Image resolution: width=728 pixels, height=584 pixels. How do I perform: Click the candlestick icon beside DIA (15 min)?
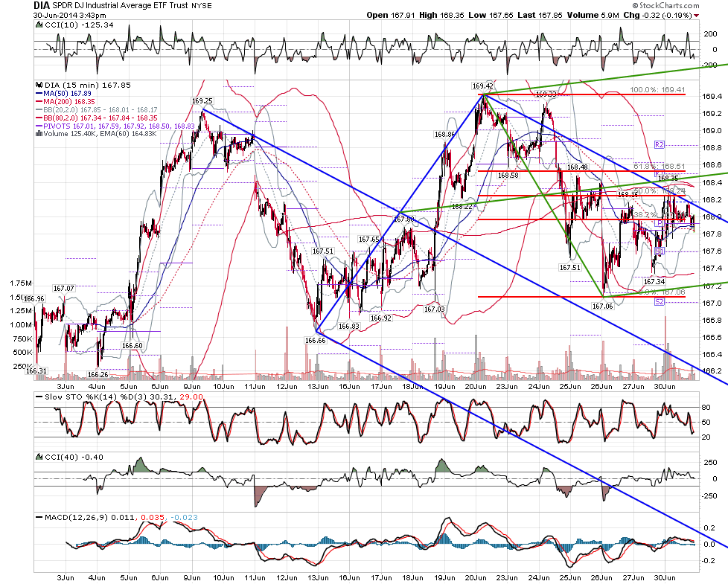(39, 86)
